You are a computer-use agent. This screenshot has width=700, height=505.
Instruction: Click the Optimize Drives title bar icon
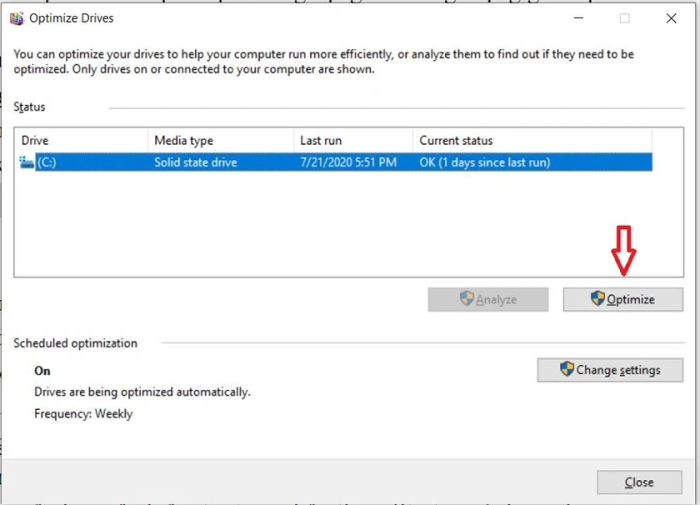click(x=17, y=19)
